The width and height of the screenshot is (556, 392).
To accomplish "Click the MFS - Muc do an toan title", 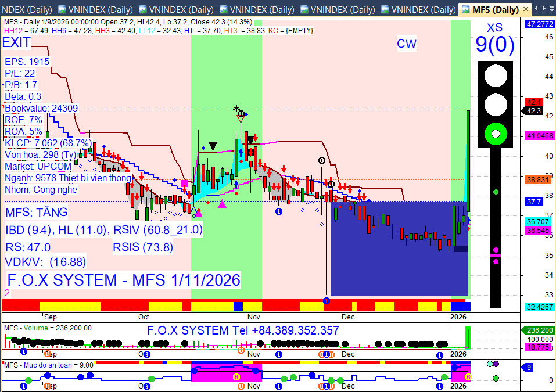I will coord(49,365).
